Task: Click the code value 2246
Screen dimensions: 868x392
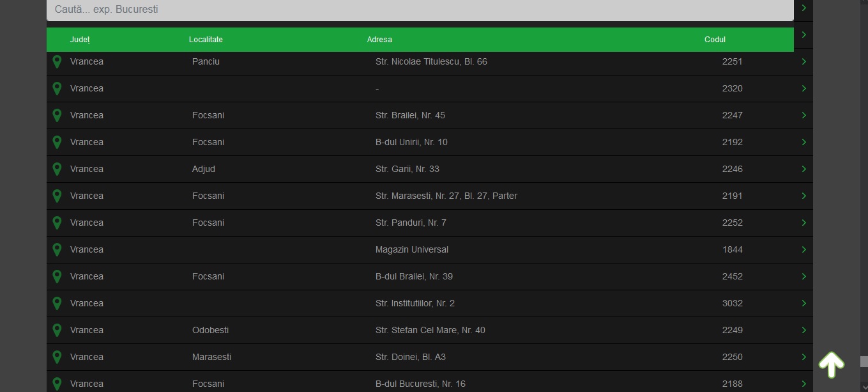Action: click(733, 169)
